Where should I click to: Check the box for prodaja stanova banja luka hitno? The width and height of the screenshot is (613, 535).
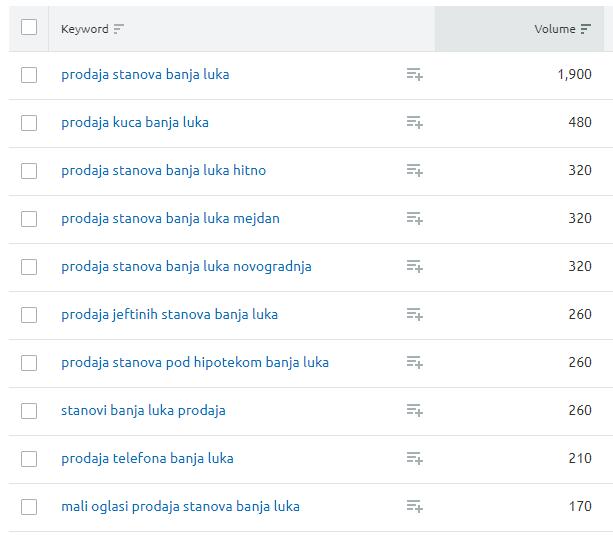(29, 171)
